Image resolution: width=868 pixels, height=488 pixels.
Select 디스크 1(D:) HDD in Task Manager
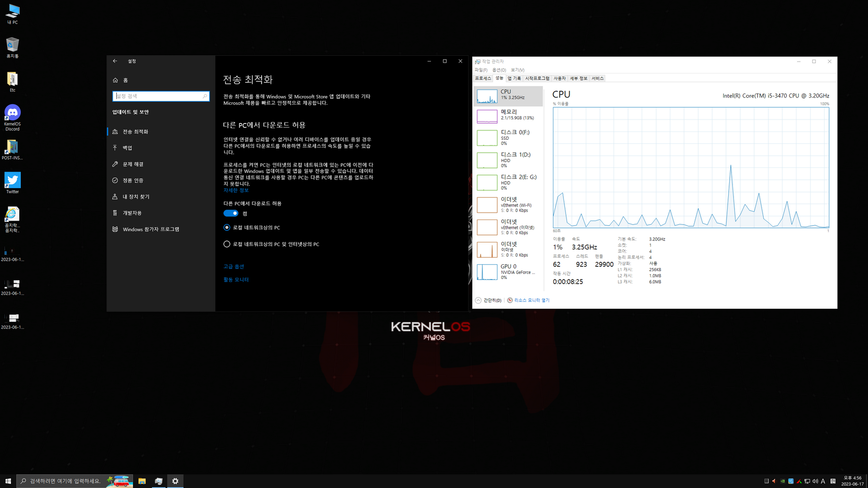[x=508, y=160]
